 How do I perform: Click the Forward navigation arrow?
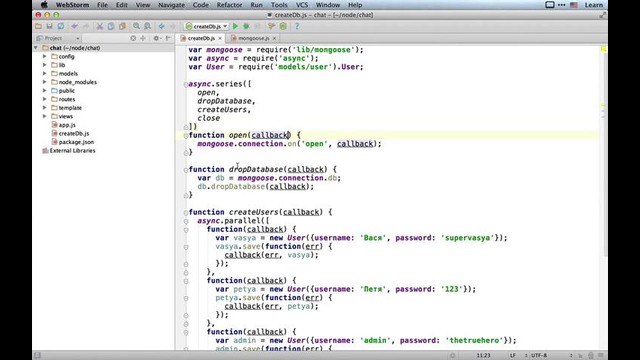pyautogui.click(x=173, y=26)
